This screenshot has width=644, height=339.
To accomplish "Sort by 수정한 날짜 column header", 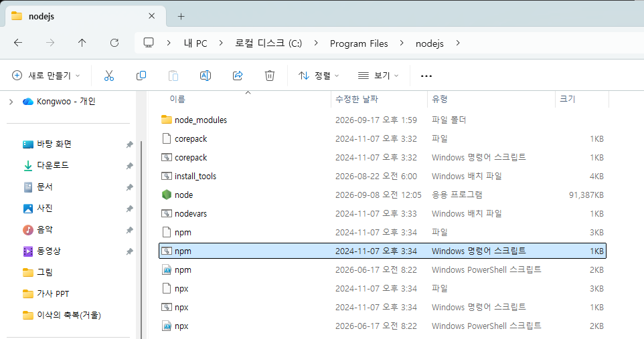I will 357,99.
